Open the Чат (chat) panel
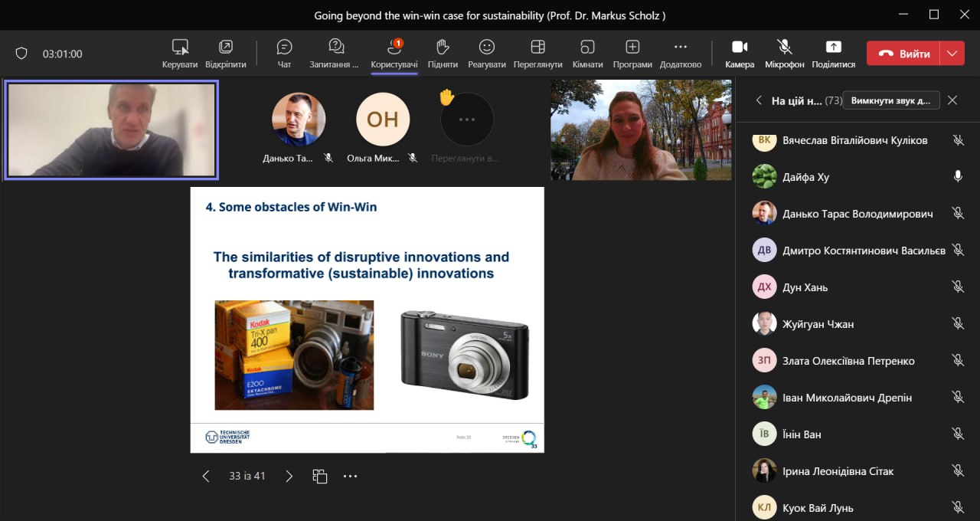Viewport: 980px width, 521px height. 284,48
